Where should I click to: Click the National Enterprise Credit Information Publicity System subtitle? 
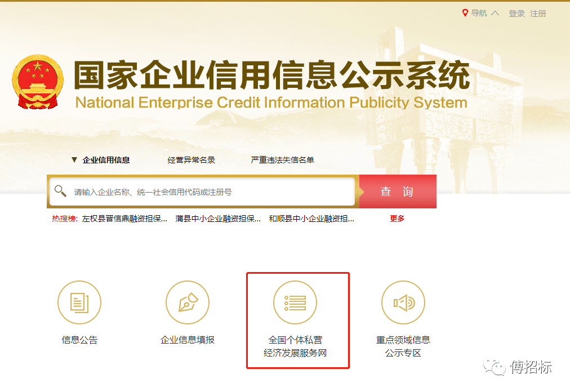coord(271,103)
